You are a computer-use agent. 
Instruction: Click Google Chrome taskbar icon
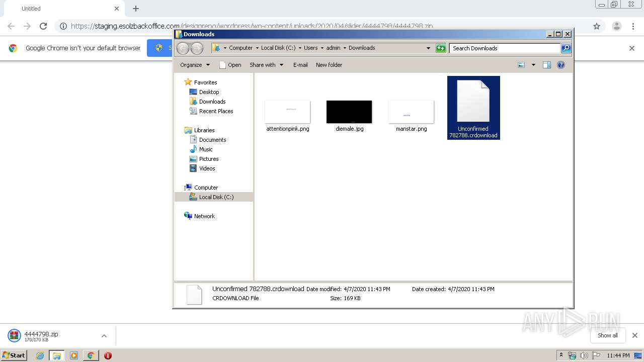coord(91,355)
